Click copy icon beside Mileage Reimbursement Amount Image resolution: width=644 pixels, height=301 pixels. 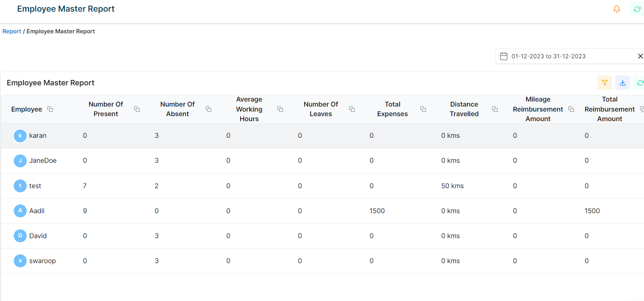pyautogui.click(x=571, y=109)
